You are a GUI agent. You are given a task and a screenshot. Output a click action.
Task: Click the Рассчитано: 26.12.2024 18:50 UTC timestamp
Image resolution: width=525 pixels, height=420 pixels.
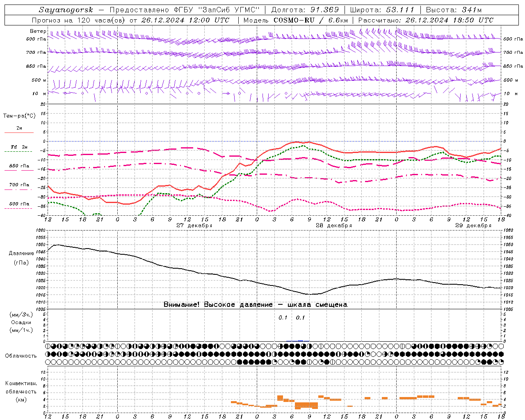point(426,20)
